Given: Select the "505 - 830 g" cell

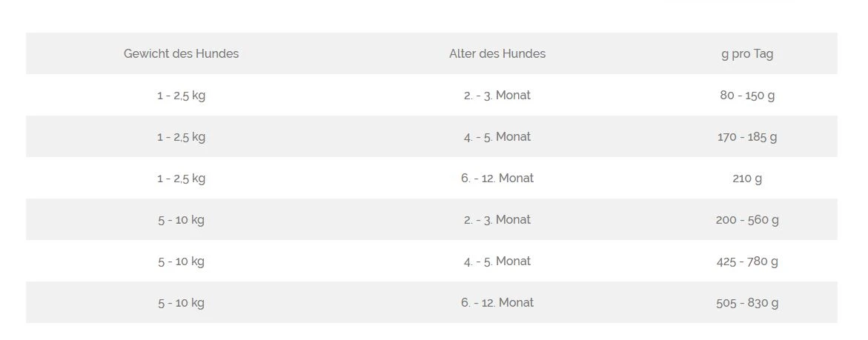Looking at the screenshot, I should tap(746, 302).
